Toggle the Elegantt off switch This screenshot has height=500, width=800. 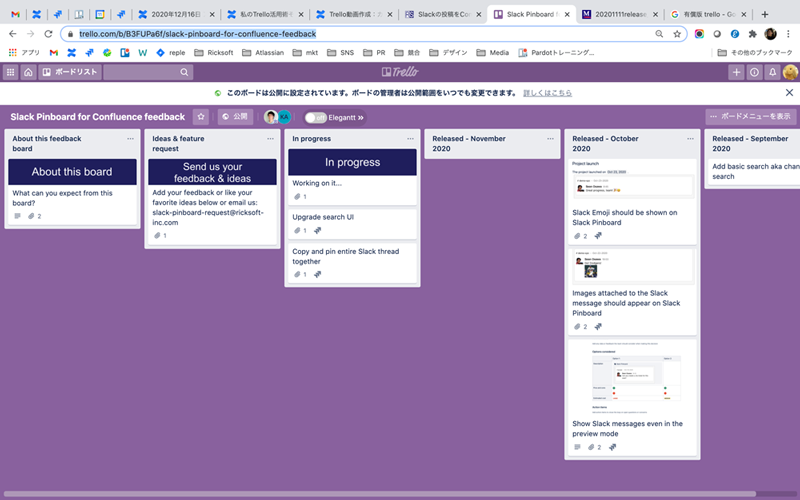coord(315,117)
